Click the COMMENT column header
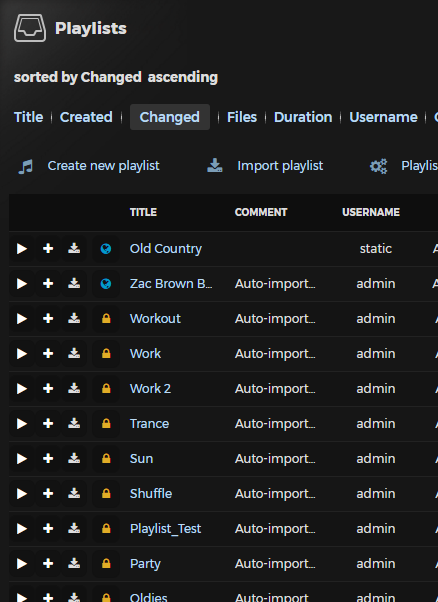 [261, 212]
